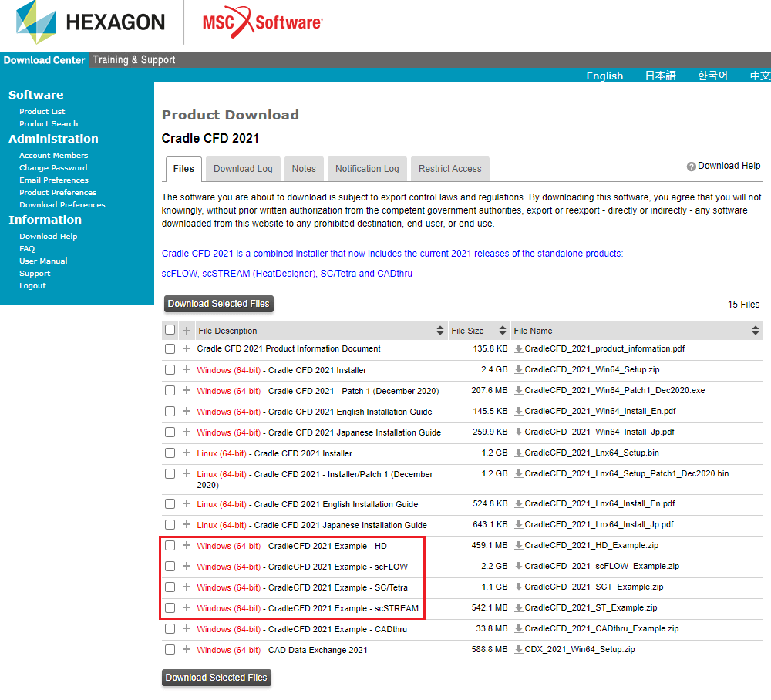Check the select-all checkbox in table header
The image size is (771, 700).
pyautogui.click(x=170, y=330)
